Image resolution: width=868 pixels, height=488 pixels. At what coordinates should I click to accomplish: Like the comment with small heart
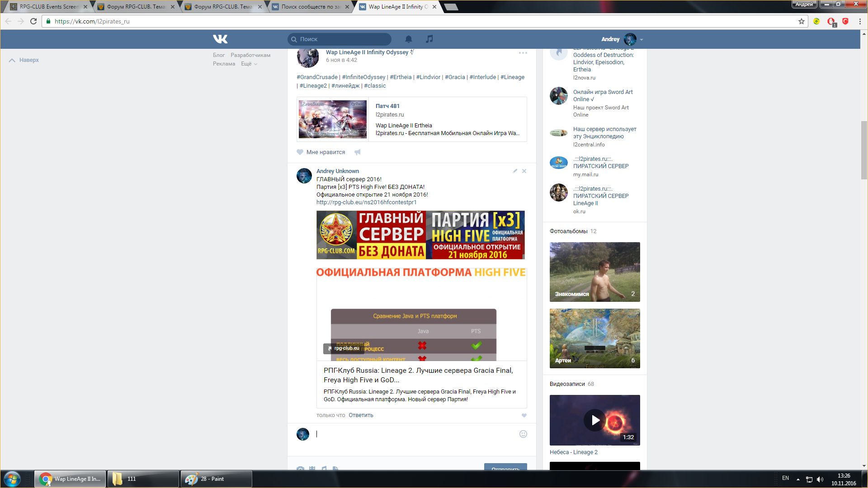tap(524, 416)
